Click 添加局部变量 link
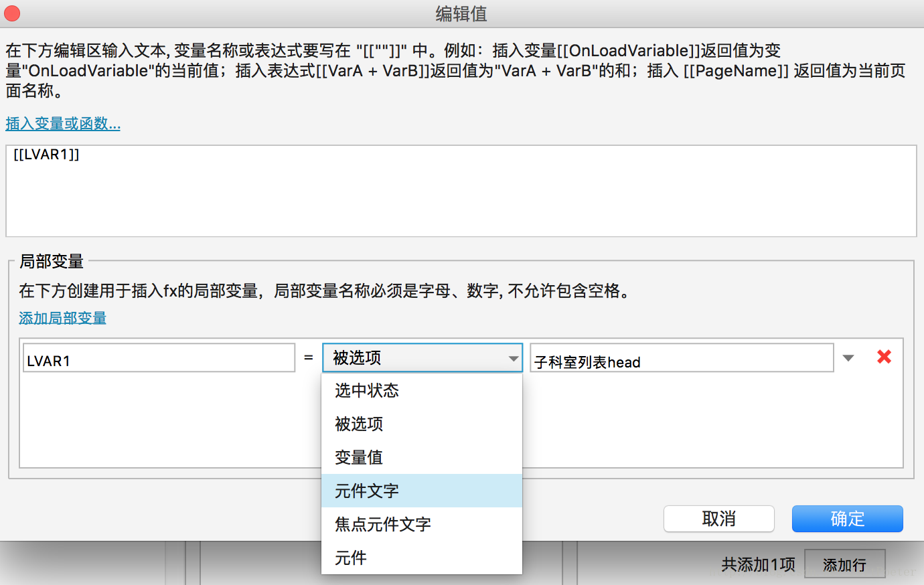 click(x=63, y=318)
